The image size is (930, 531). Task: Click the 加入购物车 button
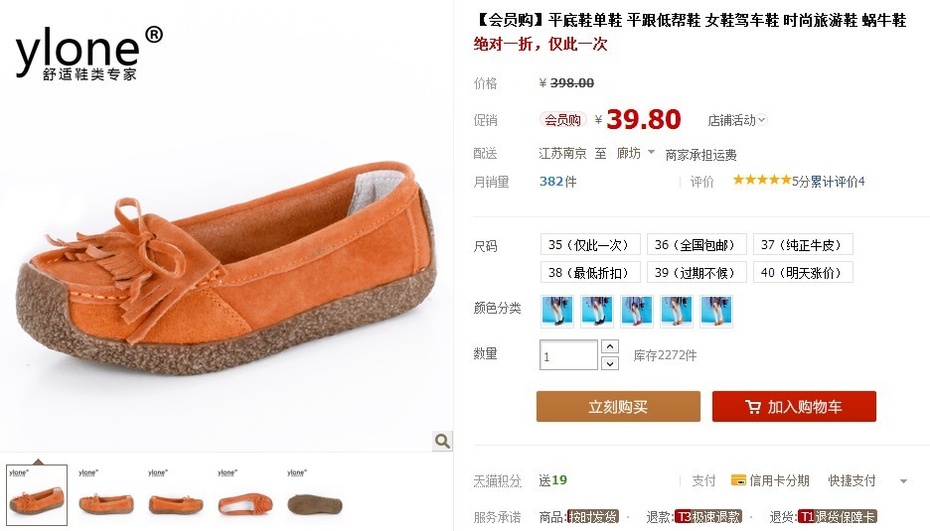[x=794, y=406]
